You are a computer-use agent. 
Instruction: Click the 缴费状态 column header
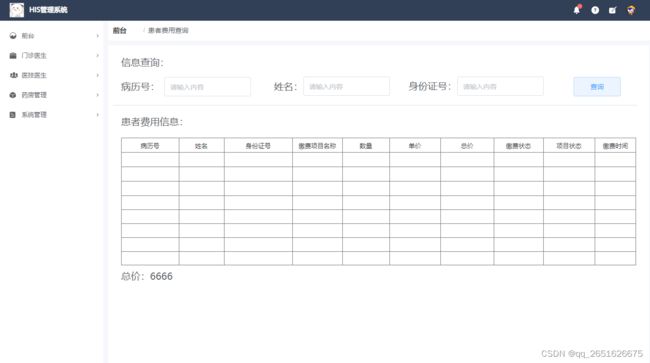tap(519, 146)
